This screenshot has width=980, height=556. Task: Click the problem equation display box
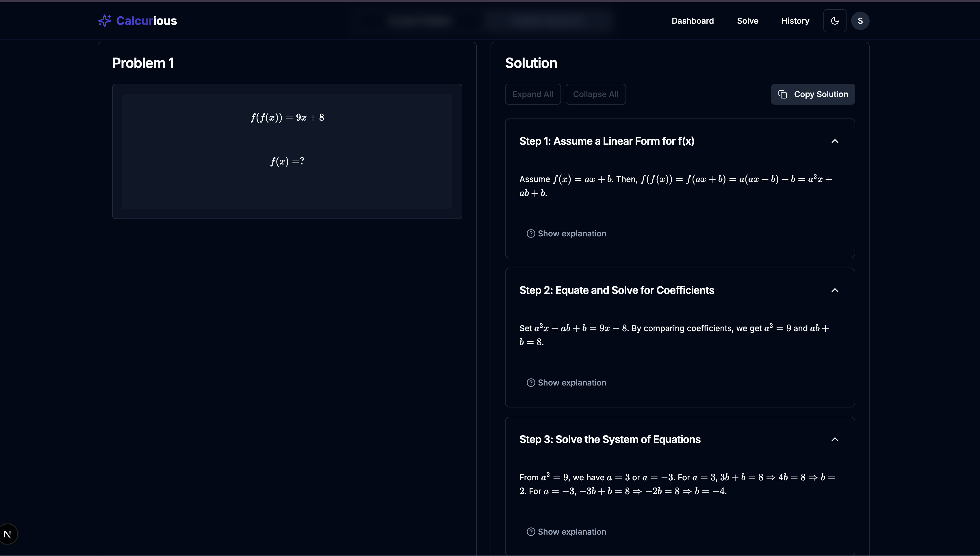point(287,151)
